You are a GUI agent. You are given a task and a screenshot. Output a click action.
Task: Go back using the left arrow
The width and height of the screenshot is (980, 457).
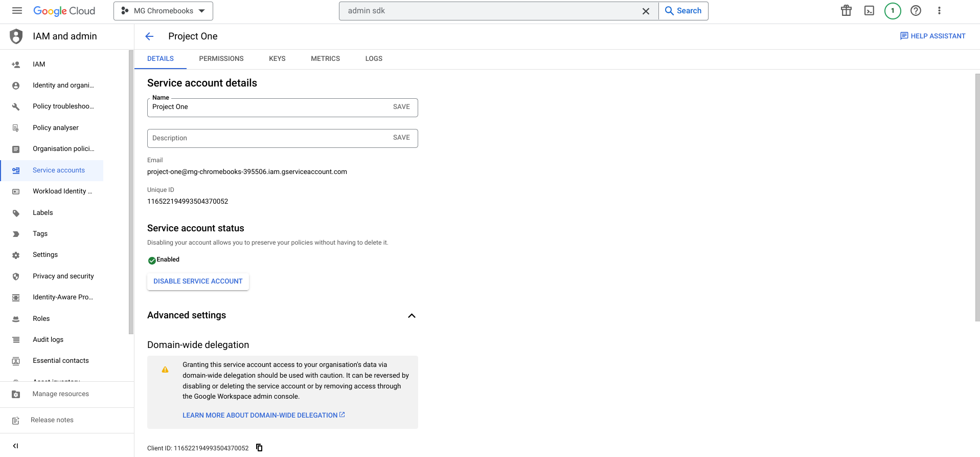click(149, 36)
